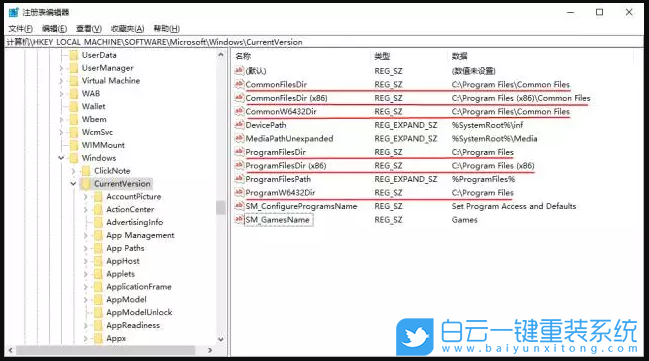649x361 pixels.
Task: Expand the WcmSvc key
Action: pos(61,132)
